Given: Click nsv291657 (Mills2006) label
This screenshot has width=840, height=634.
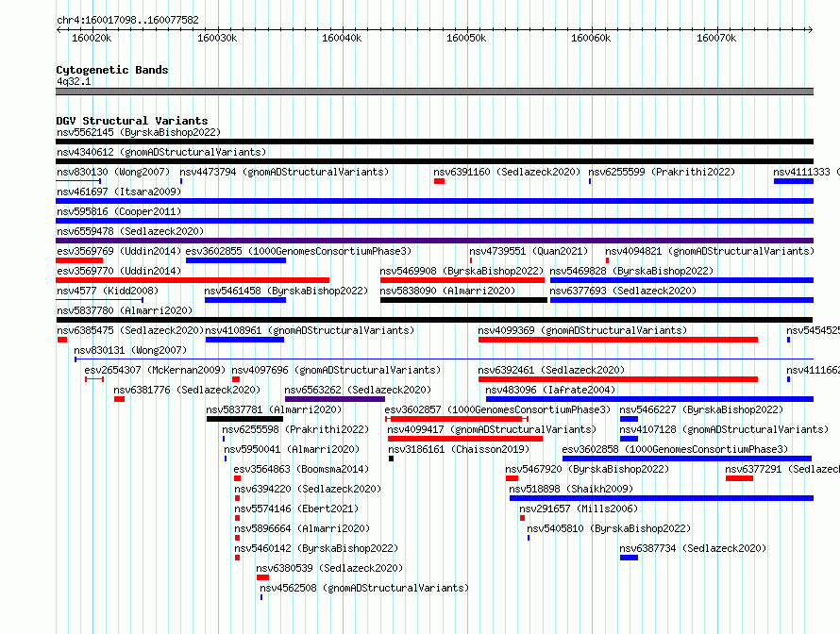Looking at the screenshot, I should (579, 509).
